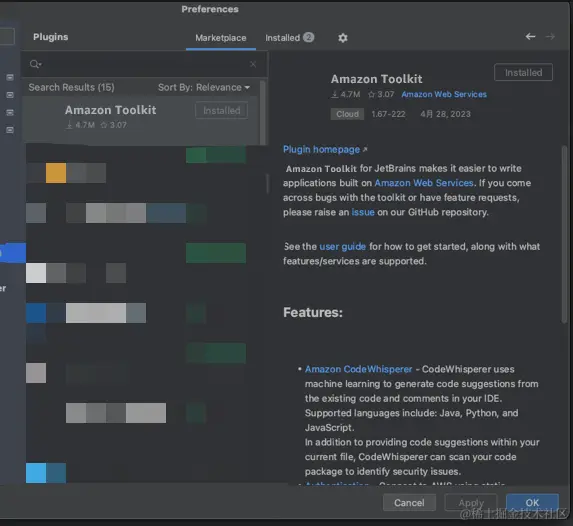Click the Cancel button
Viewport: 573px width, 526px height.
click(x=409, y=503)
